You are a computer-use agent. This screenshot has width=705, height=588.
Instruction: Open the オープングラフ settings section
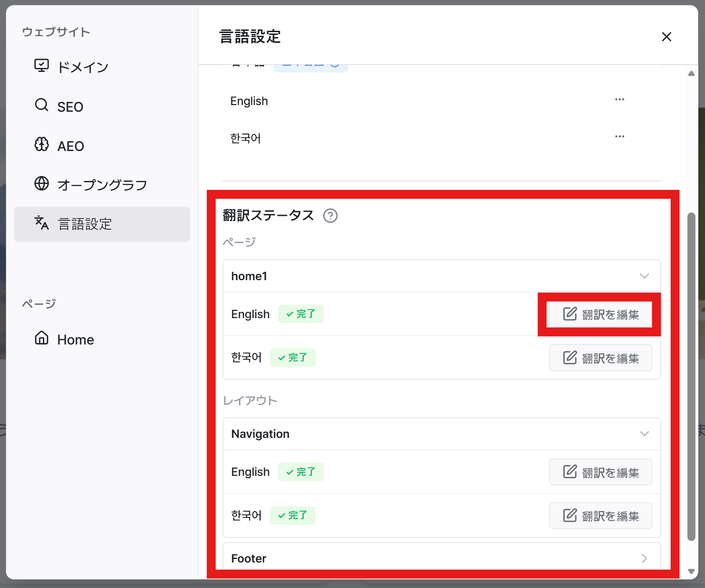(x=102, y=185)
